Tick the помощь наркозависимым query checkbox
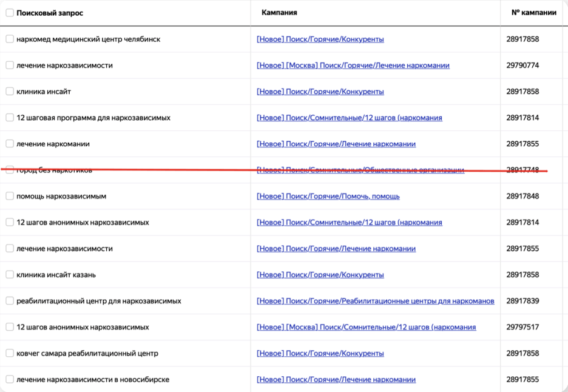This screenshot has height=392, width=568. (x=10, y=196)
